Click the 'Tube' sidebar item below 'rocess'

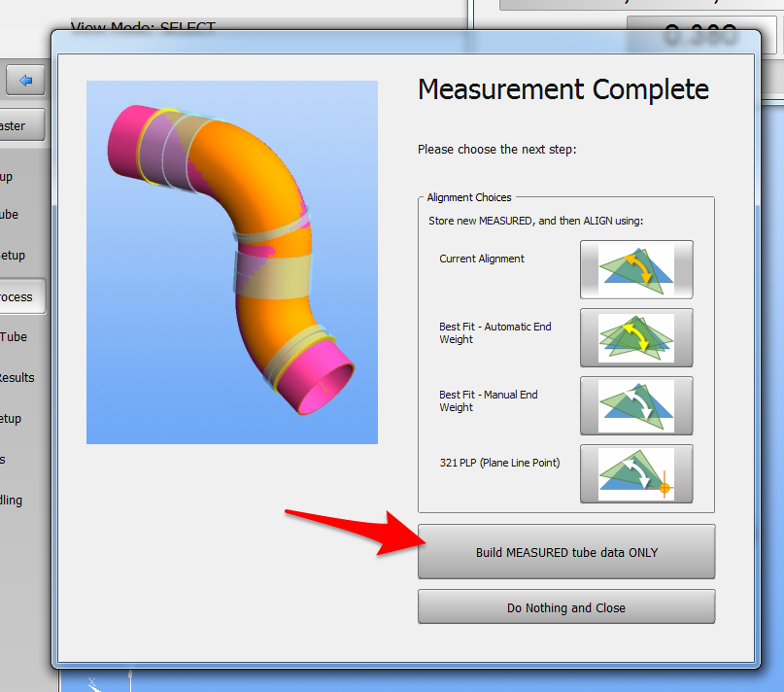coord(17,337)
